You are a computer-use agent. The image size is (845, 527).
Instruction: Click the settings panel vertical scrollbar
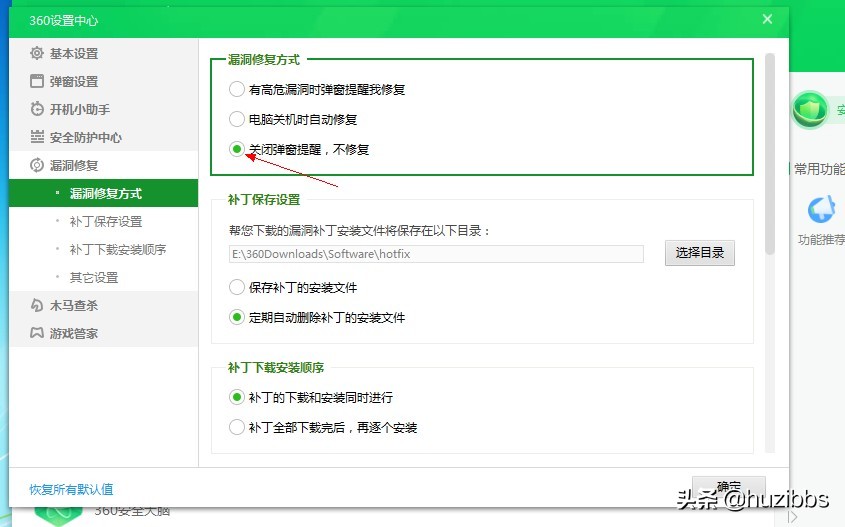(770, 154)
